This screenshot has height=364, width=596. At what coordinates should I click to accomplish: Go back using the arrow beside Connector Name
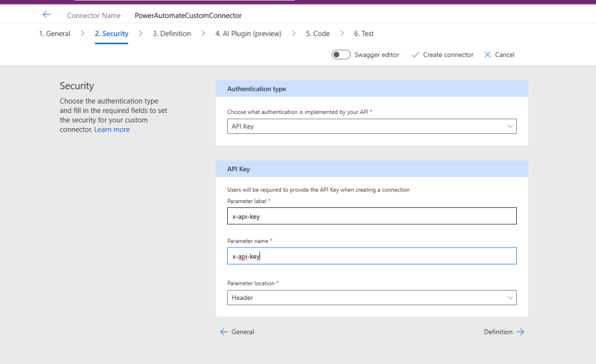click(47, 15)
